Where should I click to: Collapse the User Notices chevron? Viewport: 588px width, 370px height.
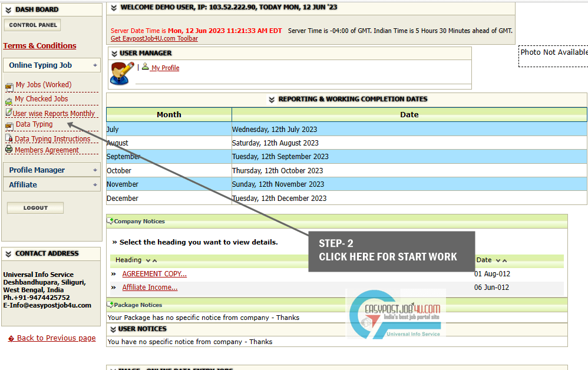113,329
